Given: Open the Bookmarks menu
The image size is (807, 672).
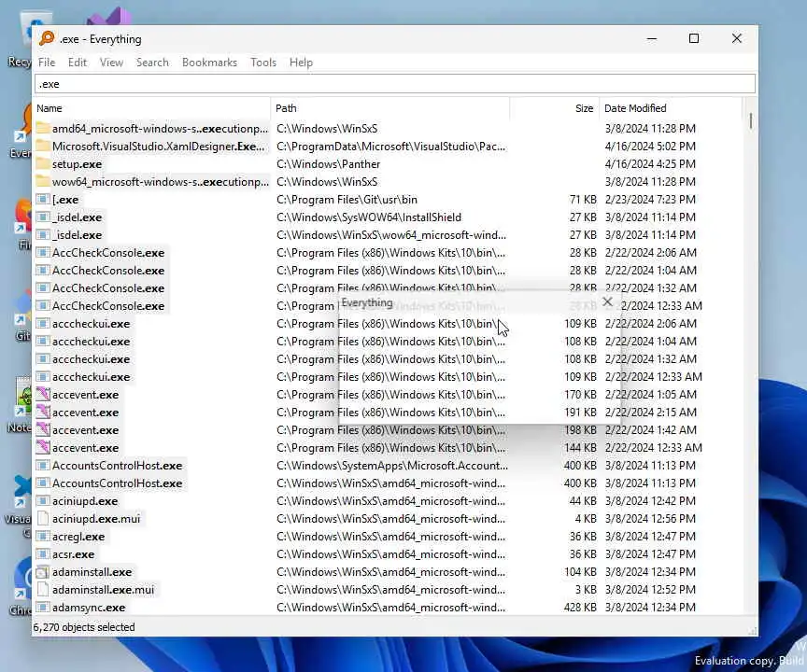Looking at the screenshot, I should click(209, 63).
